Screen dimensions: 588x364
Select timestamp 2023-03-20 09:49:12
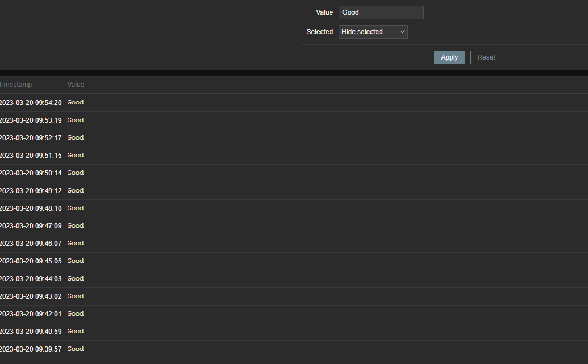[31, 191]
